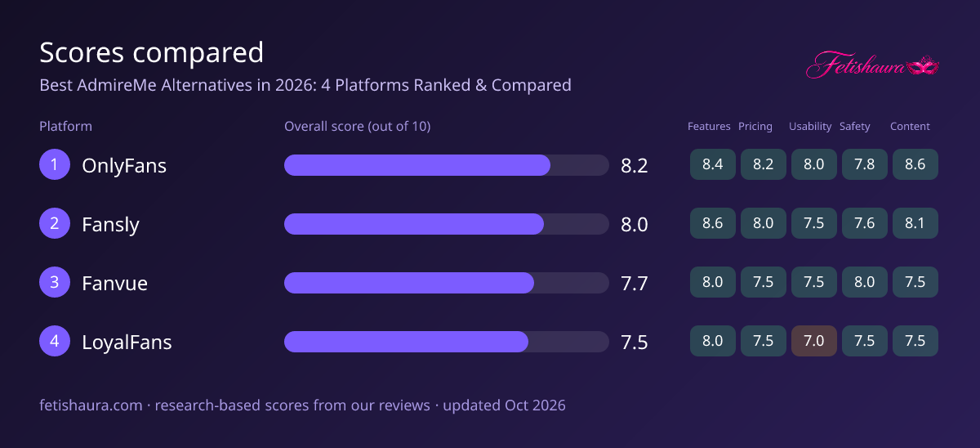Click the Fetishaura logo
980x448 pixels.
873,65
